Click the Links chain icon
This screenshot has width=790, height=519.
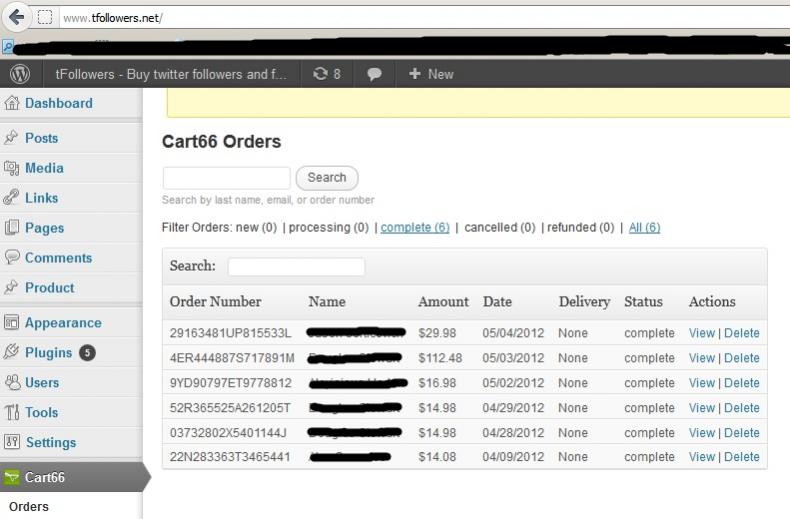click(11, 198)
